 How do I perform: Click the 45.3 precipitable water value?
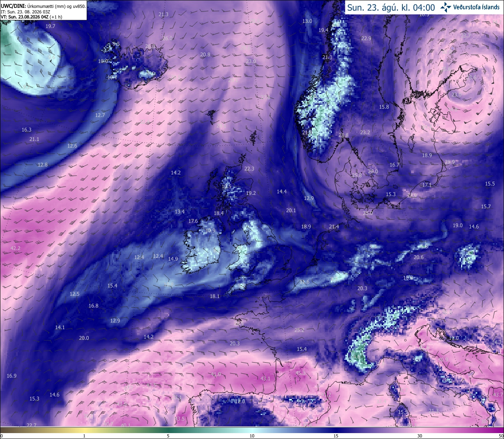[300, 373]
